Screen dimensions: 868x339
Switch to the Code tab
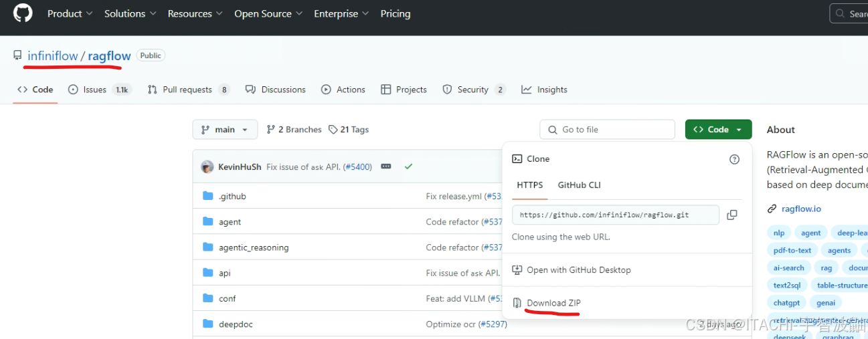35,90
